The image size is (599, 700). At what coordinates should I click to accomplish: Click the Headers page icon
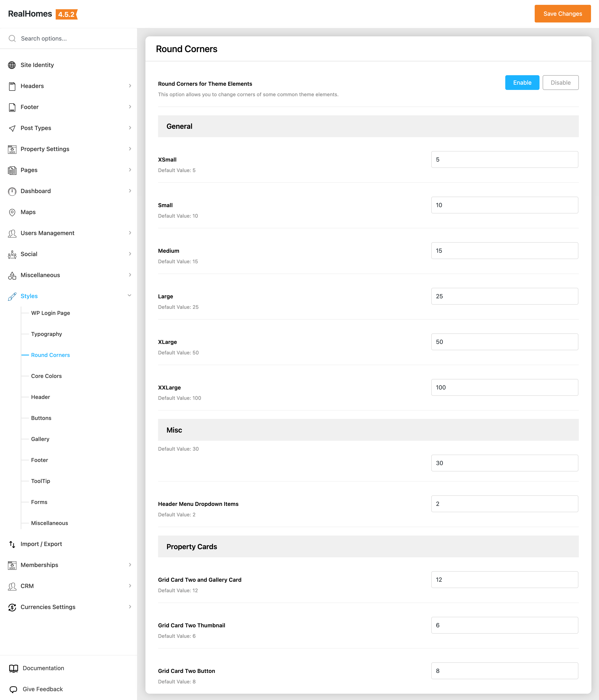[x=12, y=86]
